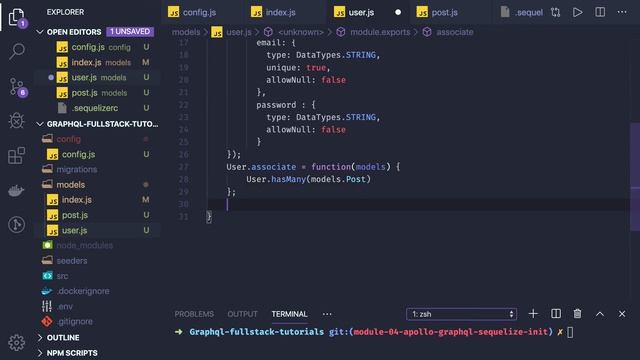Open the Explorer view in activity bar

16,17
